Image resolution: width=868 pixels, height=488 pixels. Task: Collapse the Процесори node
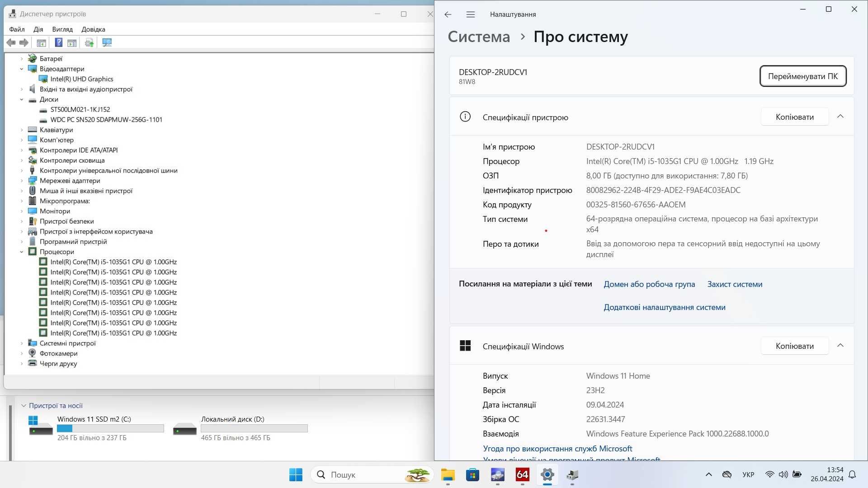click(x=21, y=252)
